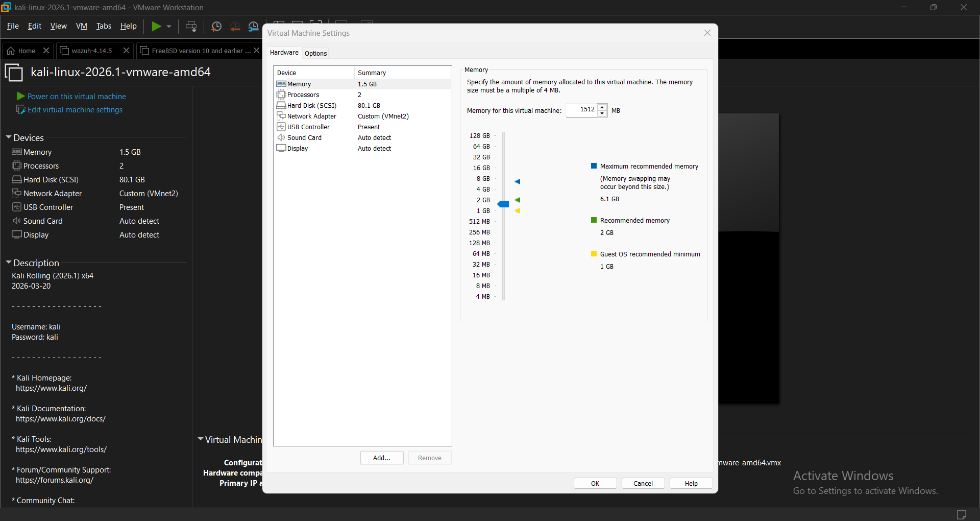Select Hard Disk (SCSI) row in settings dialog

(x=362, y=105)
